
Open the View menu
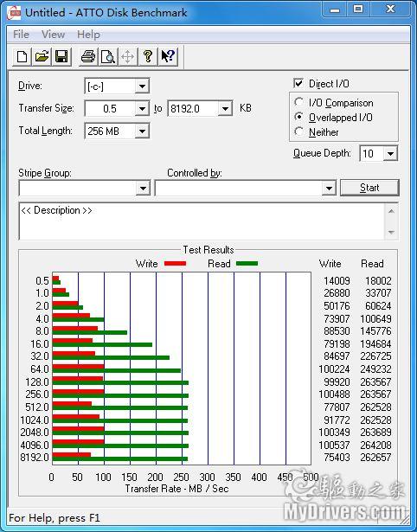pos(53,35)
